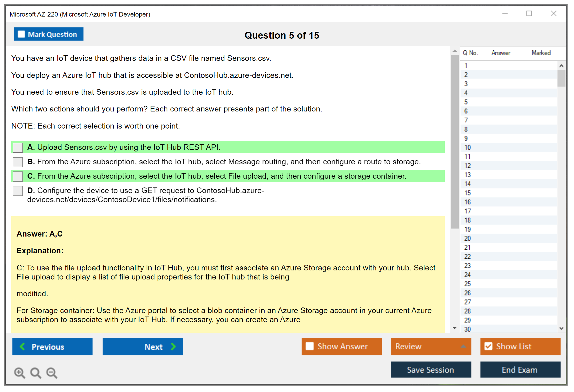The height and width of the screenshot is (392, 574).
Task: Toggle the Show Answer checkbox
Action: pyautogui.click(x=310, y=346)
